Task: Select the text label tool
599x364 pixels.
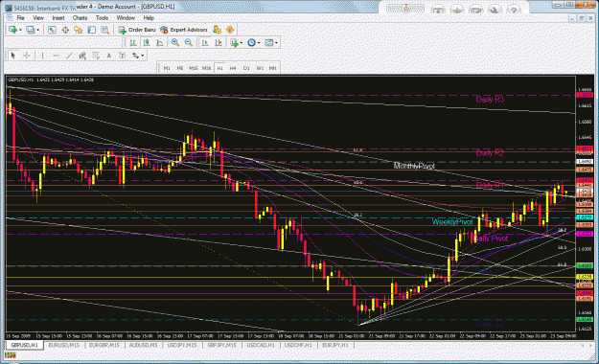Action: pyautogui.click(x=109, y=56)
